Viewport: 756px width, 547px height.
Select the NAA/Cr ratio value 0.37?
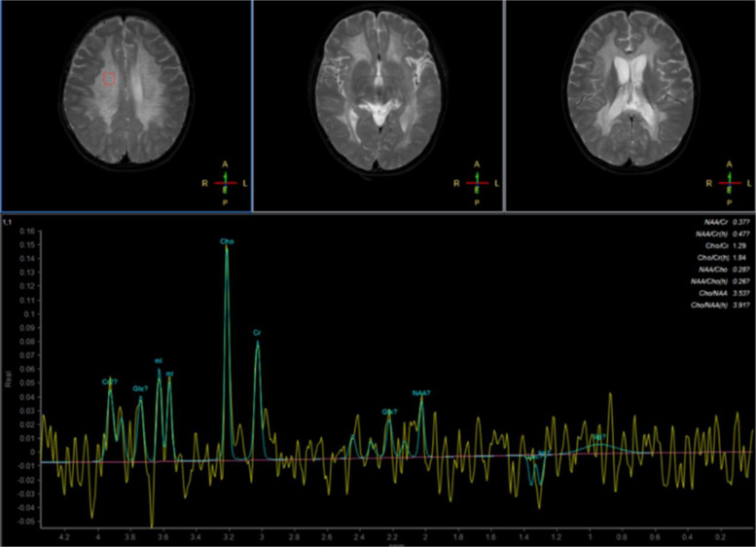click(x=741, y=222)
